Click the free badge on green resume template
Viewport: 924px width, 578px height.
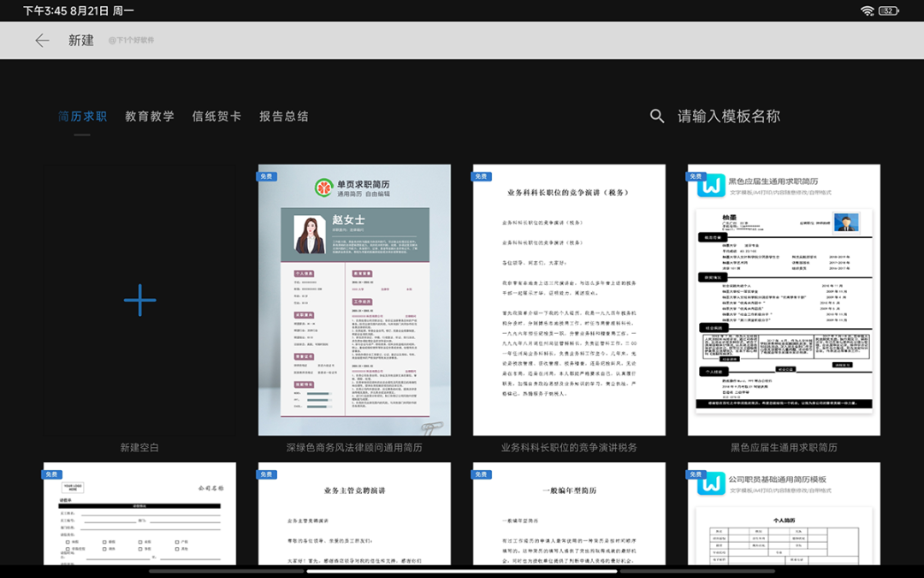[266, 176]
